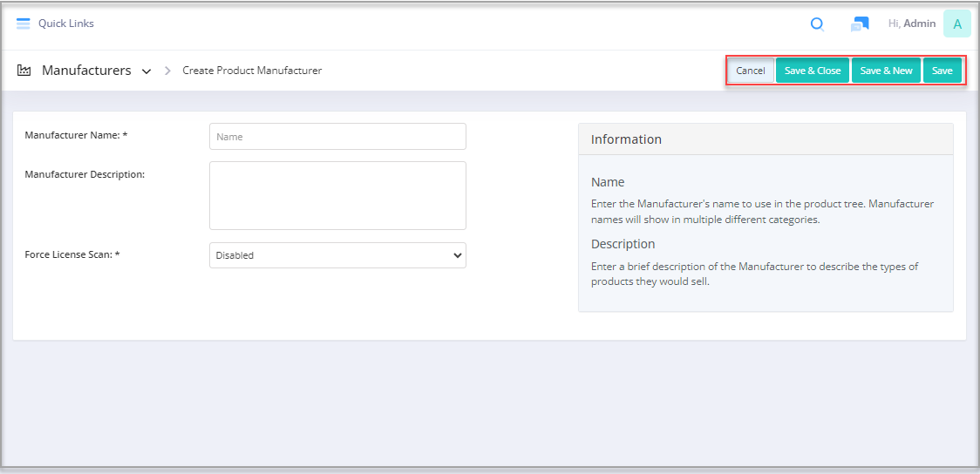Screen dimensions: 980x474
Task: Open the Quick Links hamburger menu icon
Action: click(24, 24)
